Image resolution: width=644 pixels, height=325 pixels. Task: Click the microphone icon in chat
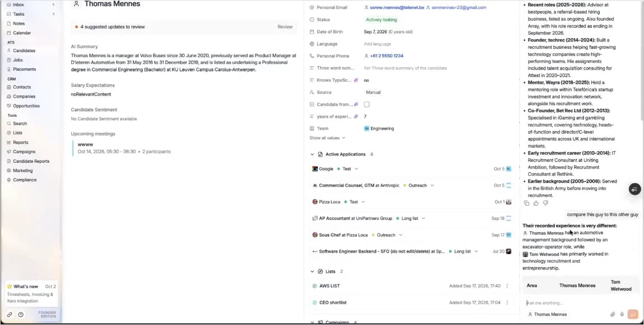622,314
